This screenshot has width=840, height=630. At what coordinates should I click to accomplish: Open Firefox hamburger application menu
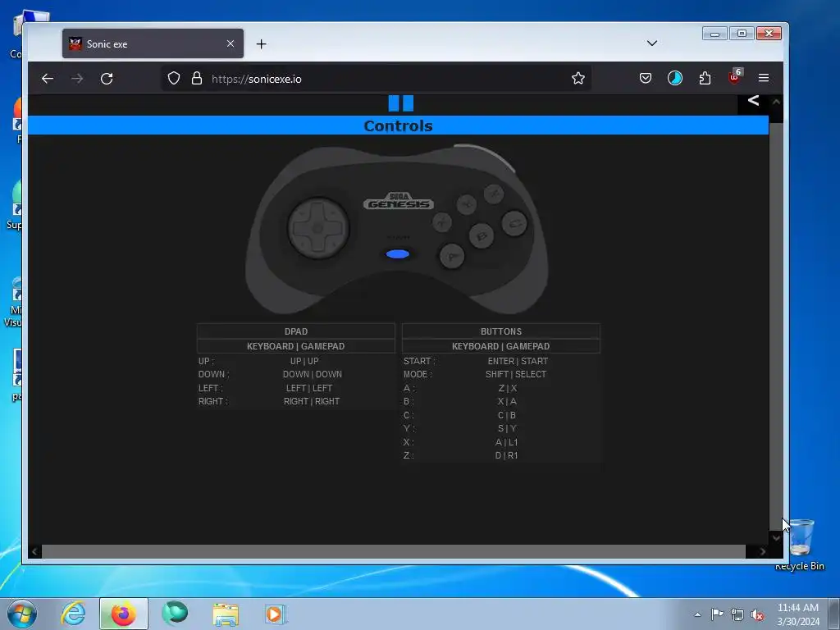click(x=764, y=78)
